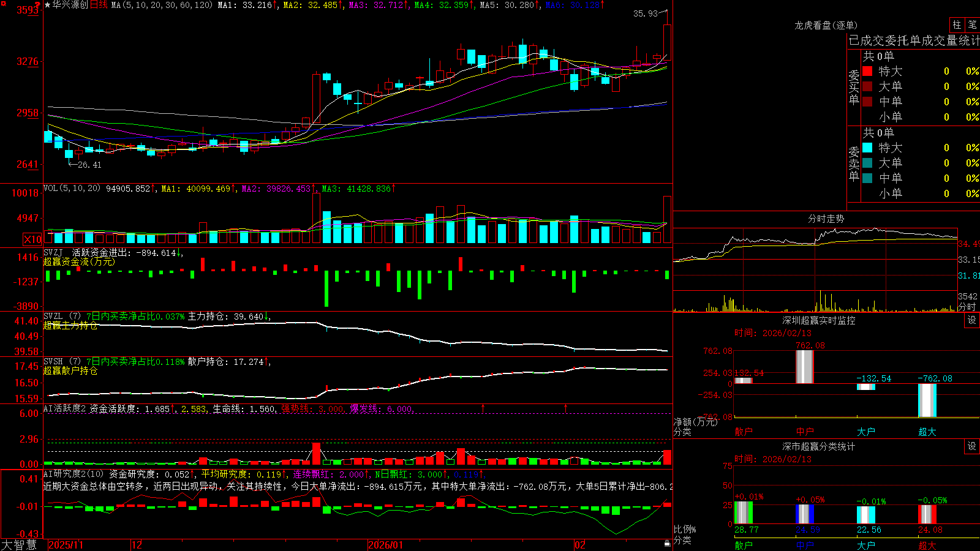The height and width of the screenshot is (551, 980).
Task: Jump to the 12 month timeline marker
Action: click(x=137, y=545)
